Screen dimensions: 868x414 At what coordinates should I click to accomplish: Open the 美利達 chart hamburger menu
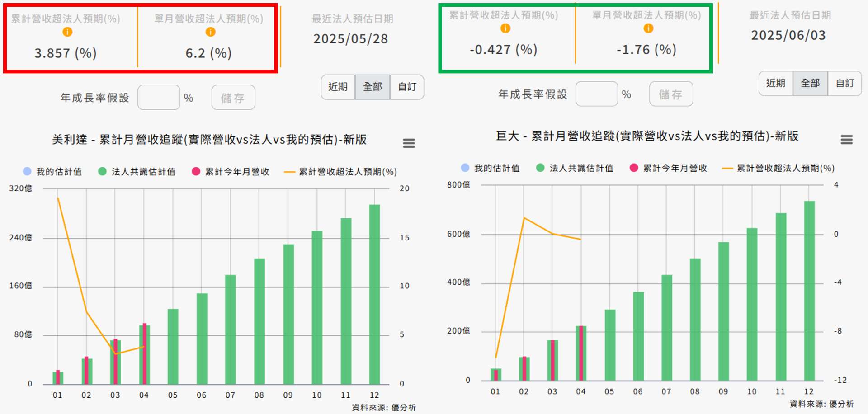coord(409,143)
